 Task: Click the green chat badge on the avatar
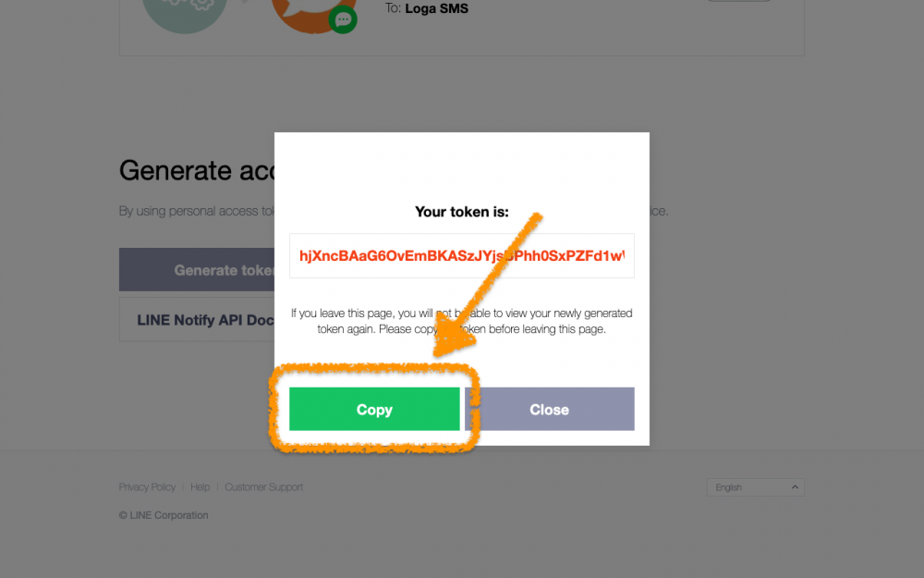click(343, 19)
